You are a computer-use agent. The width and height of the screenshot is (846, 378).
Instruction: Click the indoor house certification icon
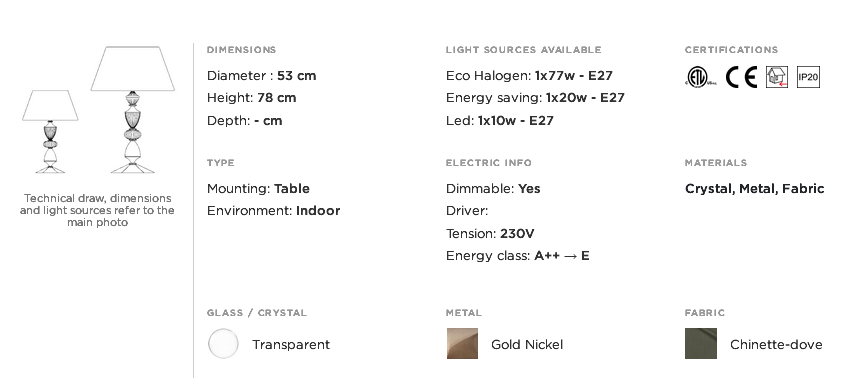coord(777,77)
